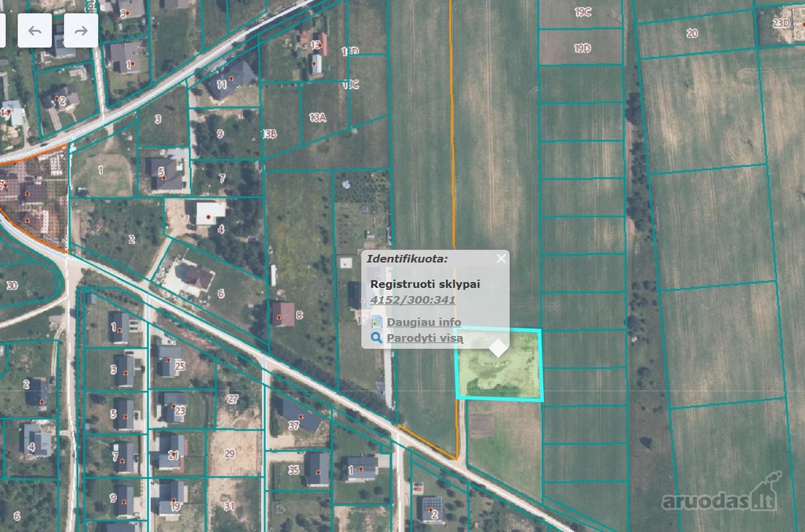Image resolution: width=805 pixels, height=532 pixels.
Task: Open the Daugiau info link
Action: coord(424,322)
